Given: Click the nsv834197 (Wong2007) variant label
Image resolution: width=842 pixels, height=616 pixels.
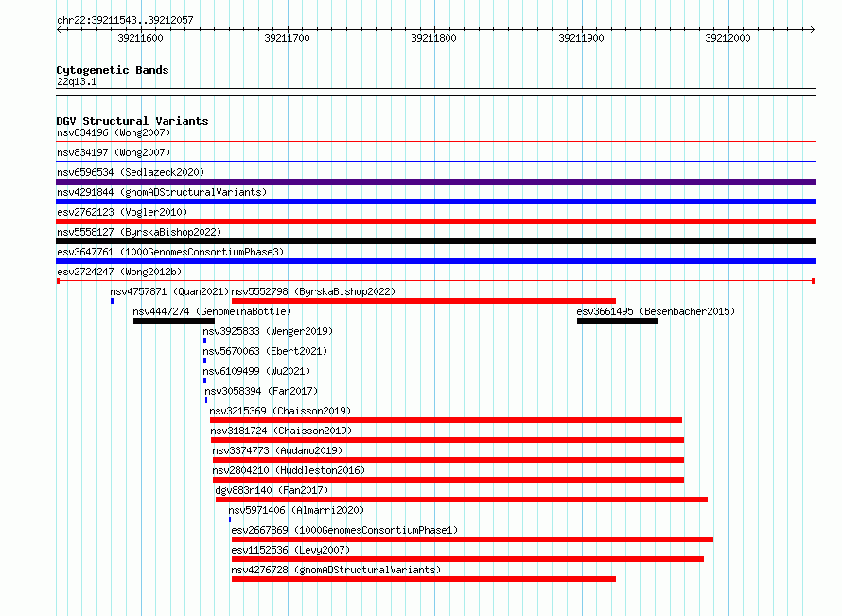Looking at the screenshot, I should click(x=114, y=152).
